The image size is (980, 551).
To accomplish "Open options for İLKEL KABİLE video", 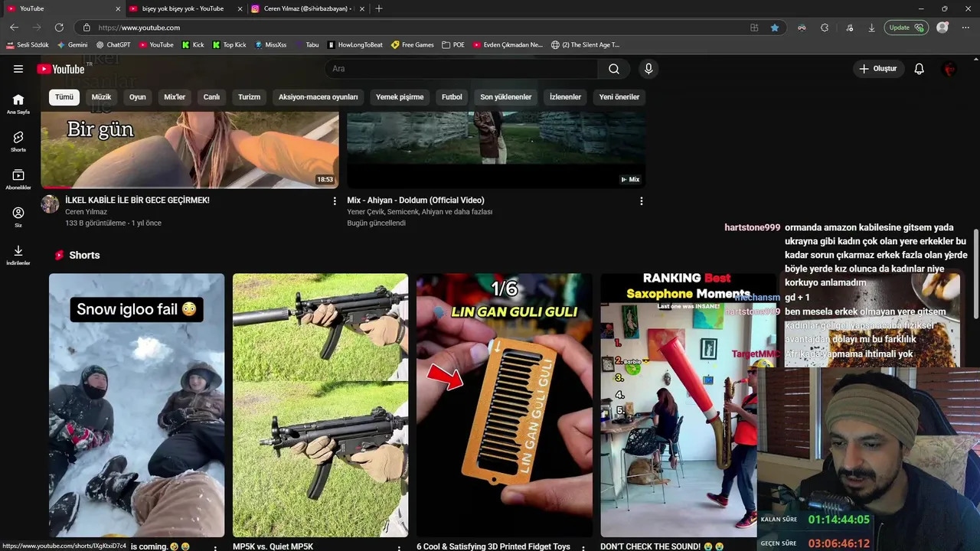I will (335, 201).
